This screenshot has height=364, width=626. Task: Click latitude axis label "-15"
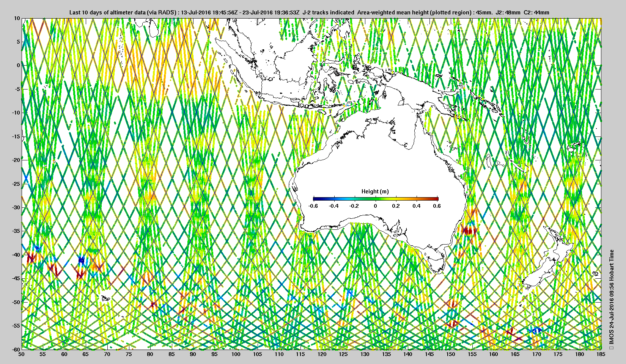16,136
